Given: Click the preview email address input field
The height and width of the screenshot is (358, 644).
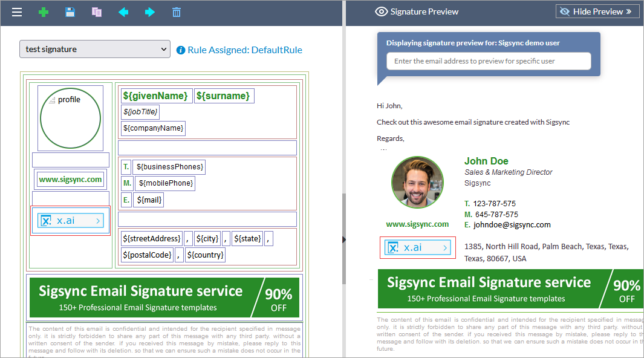Looking at the screenshot, I should point(489,61).
